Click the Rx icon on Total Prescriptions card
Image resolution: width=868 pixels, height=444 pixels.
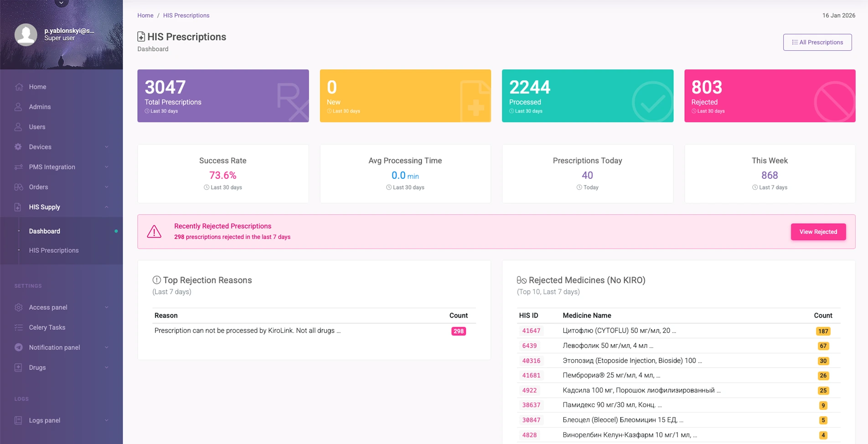[x=292, y=102]
